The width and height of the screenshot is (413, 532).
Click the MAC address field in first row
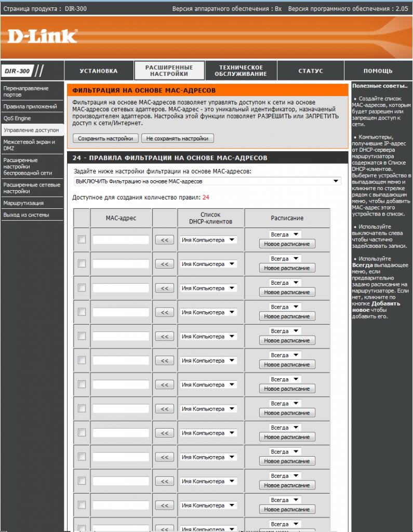click(x=121, y=240)
